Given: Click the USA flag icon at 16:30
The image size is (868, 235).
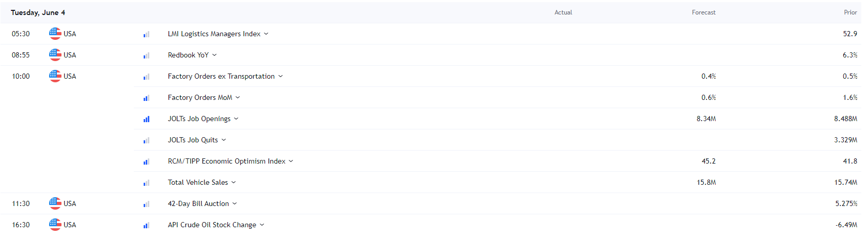Looking at the screenshot, I should [x=55, y=225].
